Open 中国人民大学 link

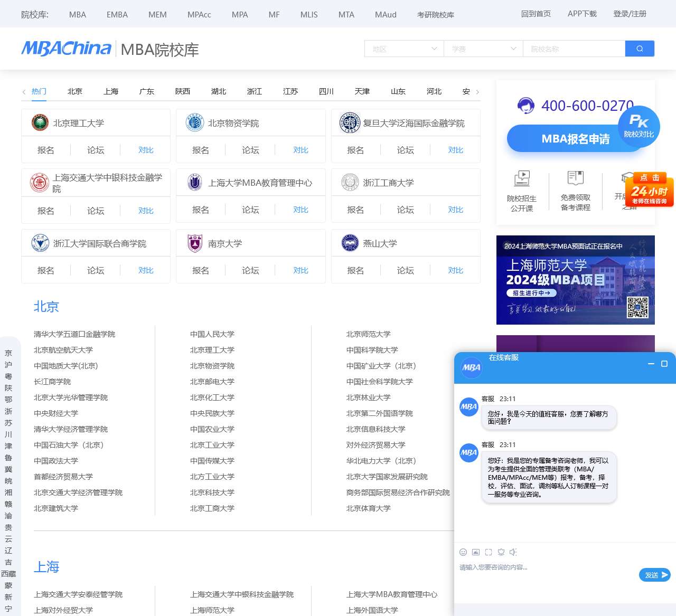(x=212, y=334)
